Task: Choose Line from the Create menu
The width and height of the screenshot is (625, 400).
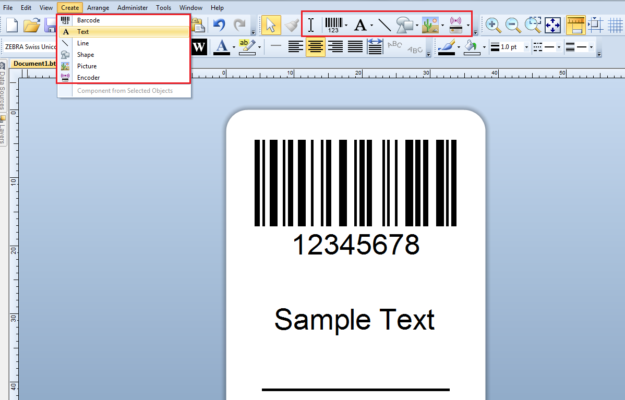Action: (124, 43)
